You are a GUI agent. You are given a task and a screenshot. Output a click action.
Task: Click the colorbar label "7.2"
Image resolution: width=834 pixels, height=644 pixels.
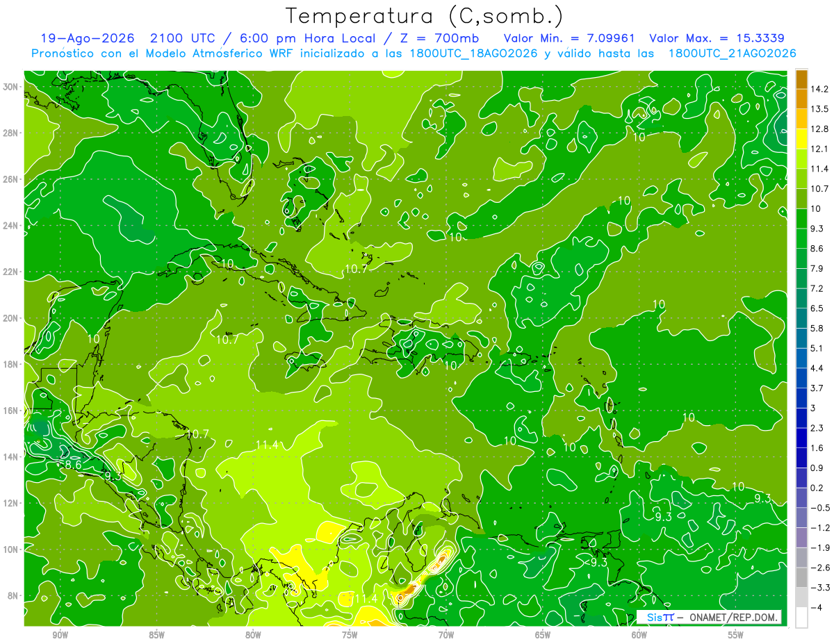pos(817,288)
